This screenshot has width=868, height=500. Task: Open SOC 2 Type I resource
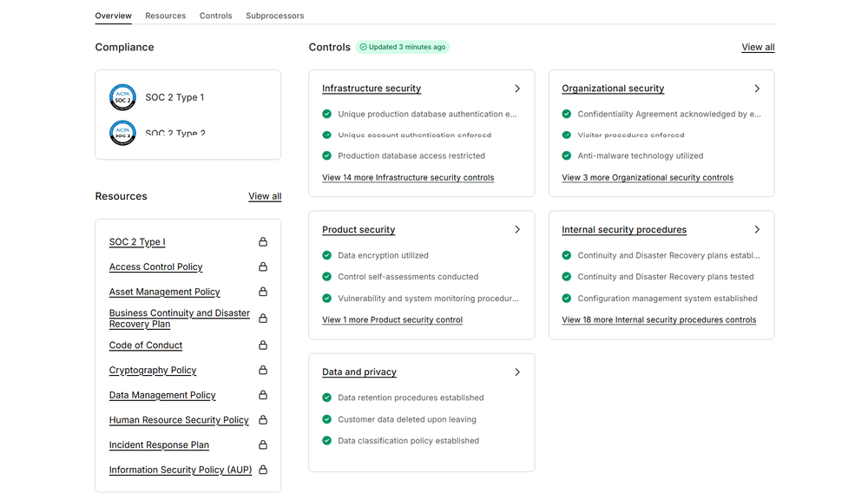[137, 242]
